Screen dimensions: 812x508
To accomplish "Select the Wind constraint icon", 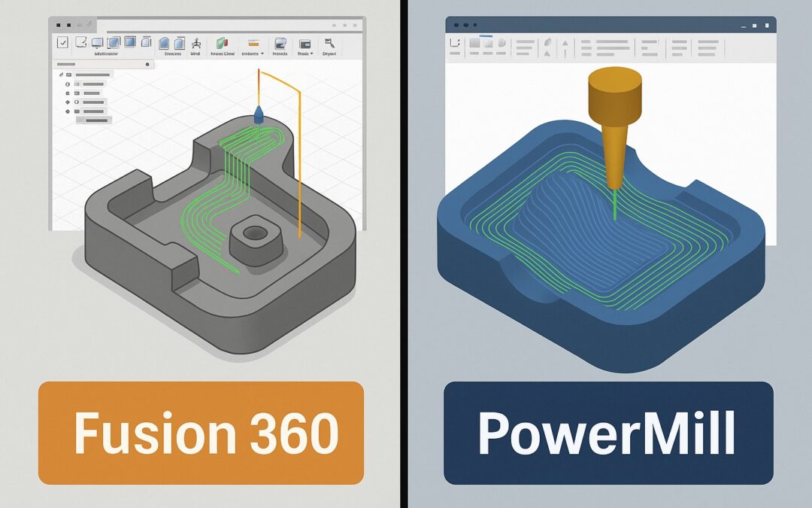I will click(195, 44).
